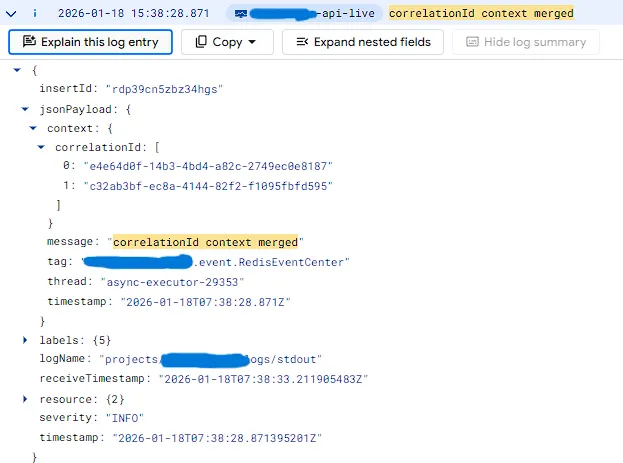The width and height of the screenshot is (623, 463).
Task: Click the expand-lines icon in Expand nested fields
Action: [x=302, y=42]
